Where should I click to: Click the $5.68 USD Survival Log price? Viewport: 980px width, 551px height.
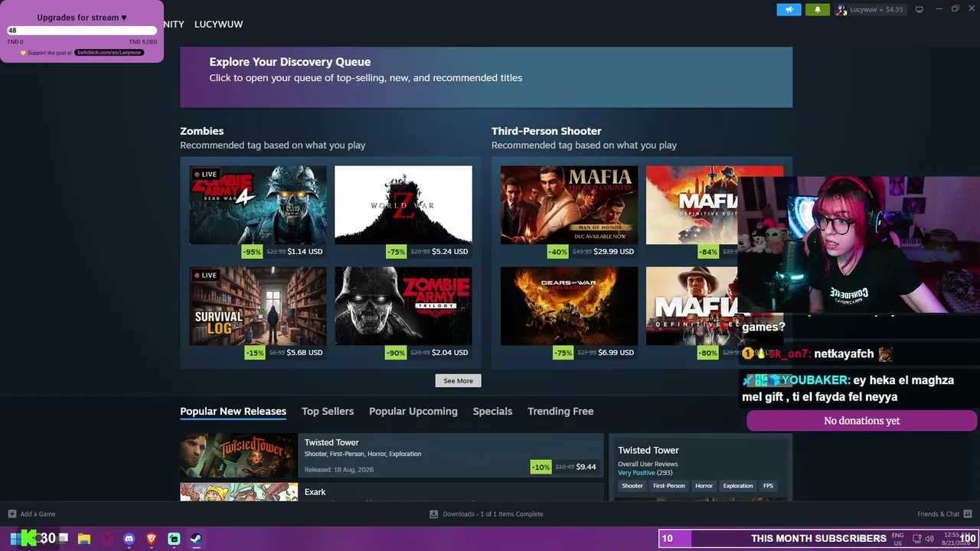[305, 353]
